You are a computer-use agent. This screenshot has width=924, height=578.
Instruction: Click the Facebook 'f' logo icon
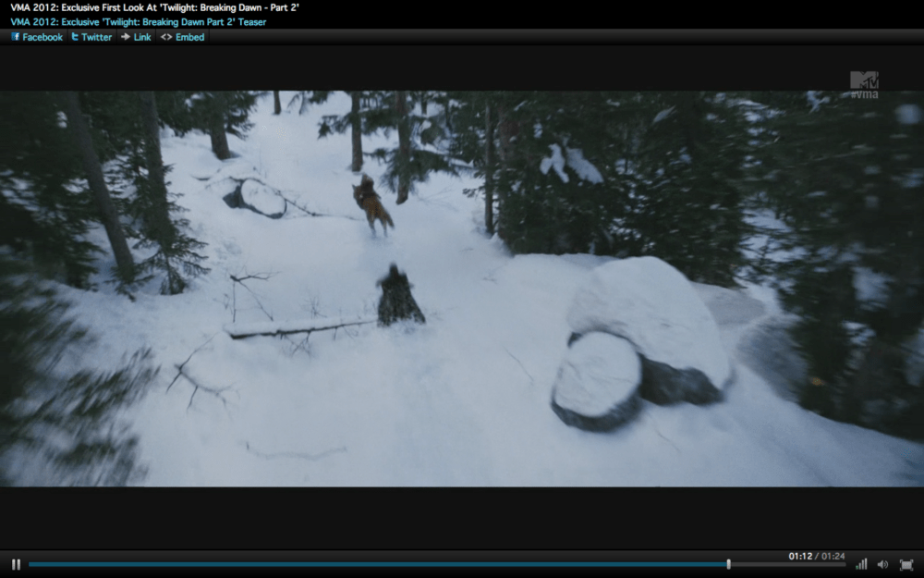coord(16,37)
